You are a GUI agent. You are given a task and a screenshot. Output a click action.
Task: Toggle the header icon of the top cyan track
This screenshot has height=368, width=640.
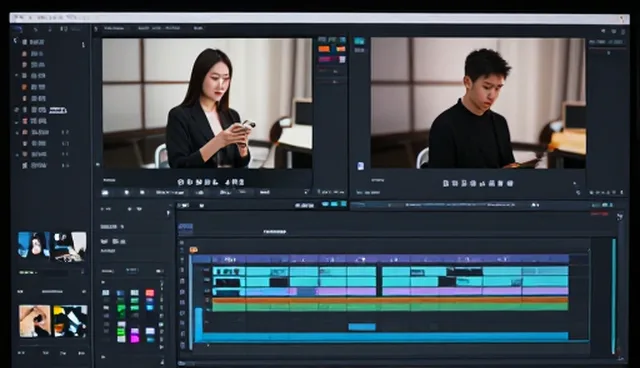(207, 270)
